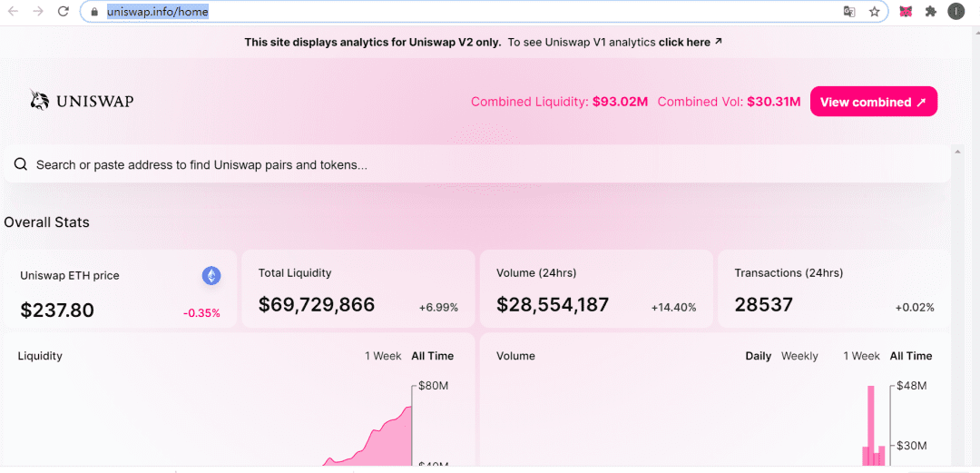Image resolution: width=980 pixels, height=473 pixels.
Task: Click the 28537 transactions count
Action: click(x=763, y=305)
